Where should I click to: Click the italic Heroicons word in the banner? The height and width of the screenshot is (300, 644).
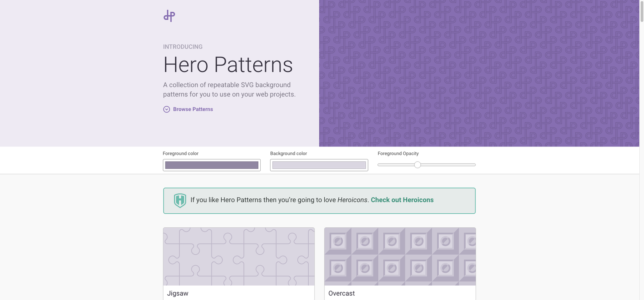pos(352,200)
